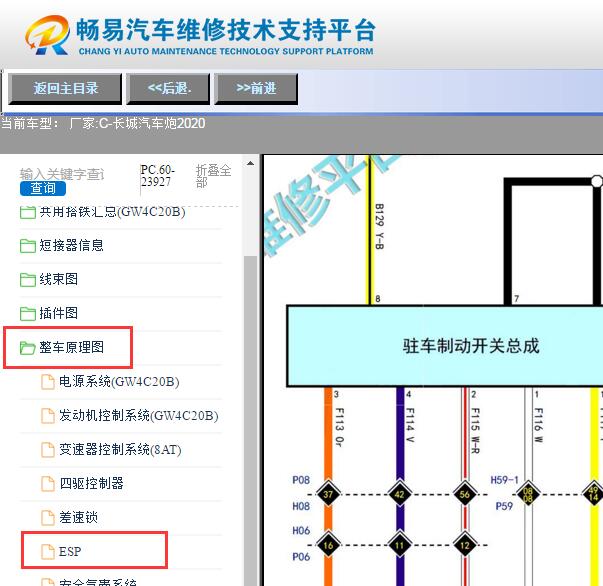Open ESP schematic document
The image size is (603, 586).
(x=70, y=551)
